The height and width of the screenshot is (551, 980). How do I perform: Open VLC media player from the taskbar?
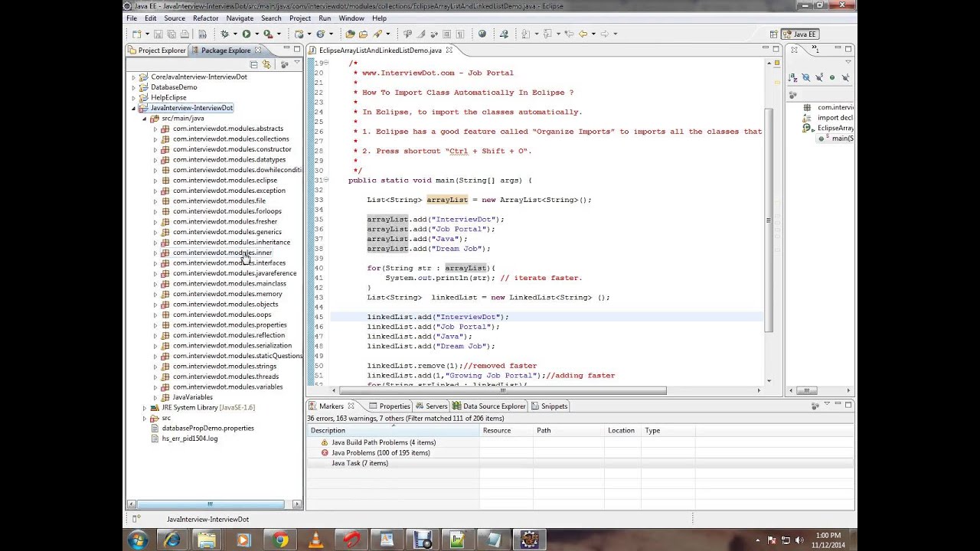315,540
